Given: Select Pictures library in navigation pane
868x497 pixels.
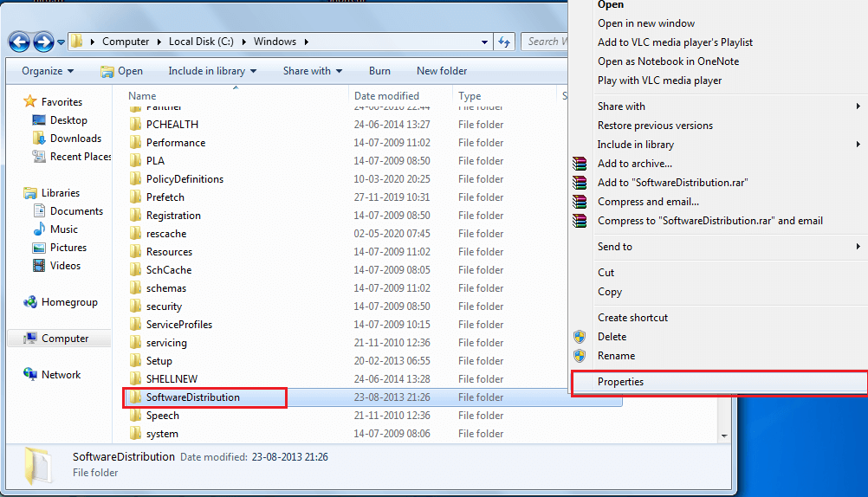Looking at the screenshot, I should pyautogui.click(x=68, y=248).
